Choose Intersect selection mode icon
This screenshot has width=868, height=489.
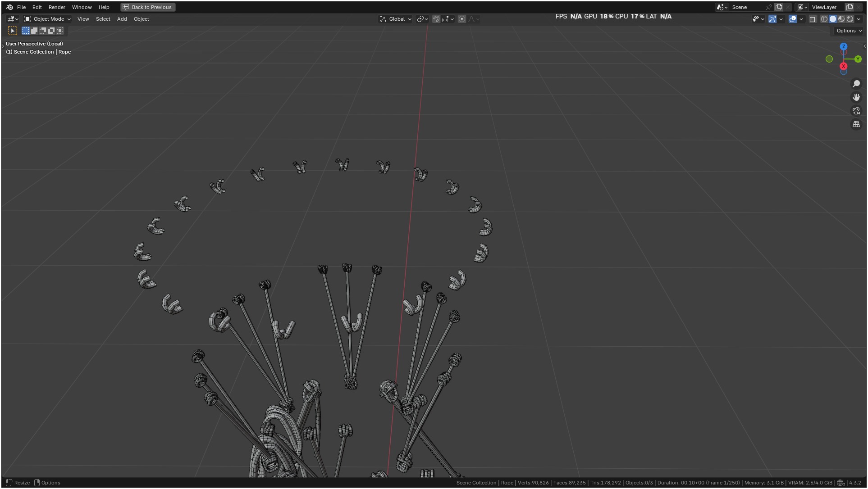point(60,31)
